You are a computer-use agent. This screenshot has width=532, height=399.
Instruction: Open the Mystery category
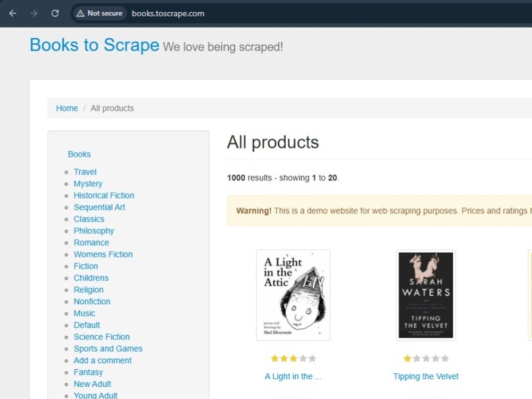pos(88,184)
